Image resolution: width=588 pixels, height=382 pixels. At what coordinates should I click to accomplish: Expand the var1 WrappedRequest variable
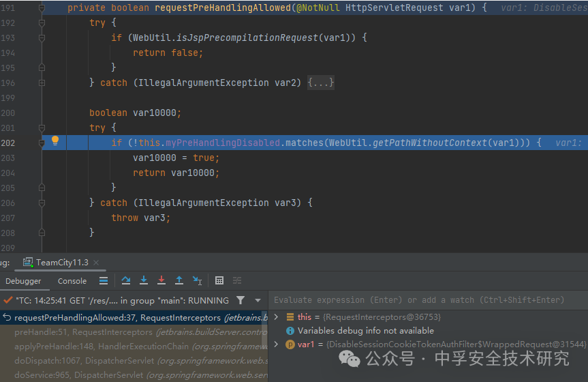277,344
